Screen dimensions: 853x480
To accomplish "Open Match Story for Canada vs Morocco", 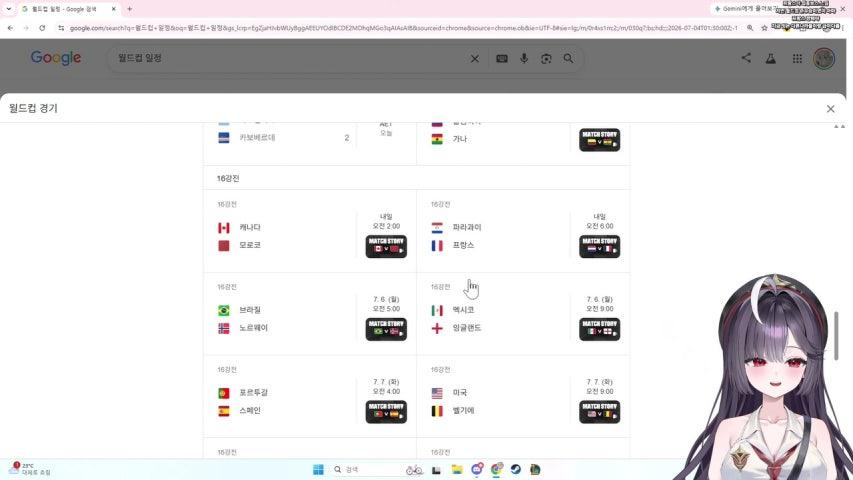I will 386,247.
